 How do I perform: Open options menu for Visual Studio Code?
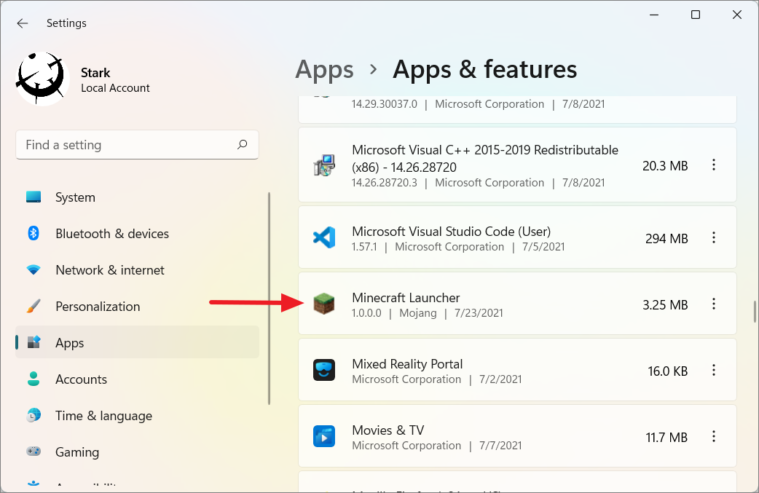(713, 237)
